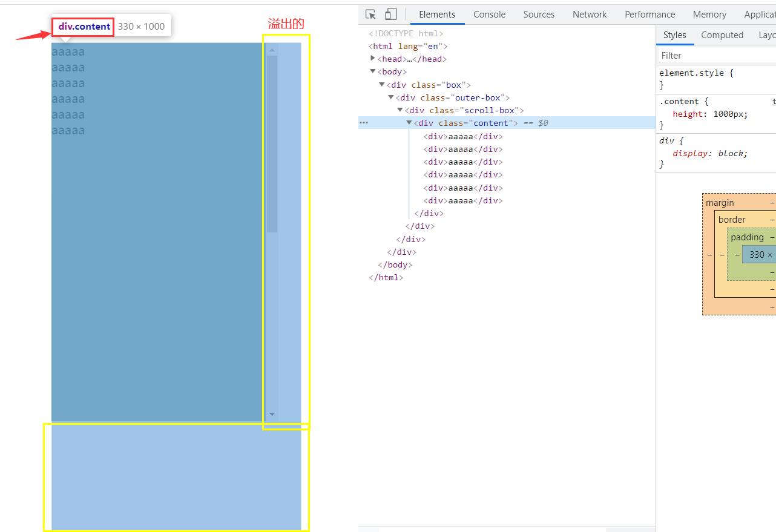Image resolution: width=776 pixels, height=532 pixels.
Task: Click the page scrollbar up arrow
Action: pos(272,50)
